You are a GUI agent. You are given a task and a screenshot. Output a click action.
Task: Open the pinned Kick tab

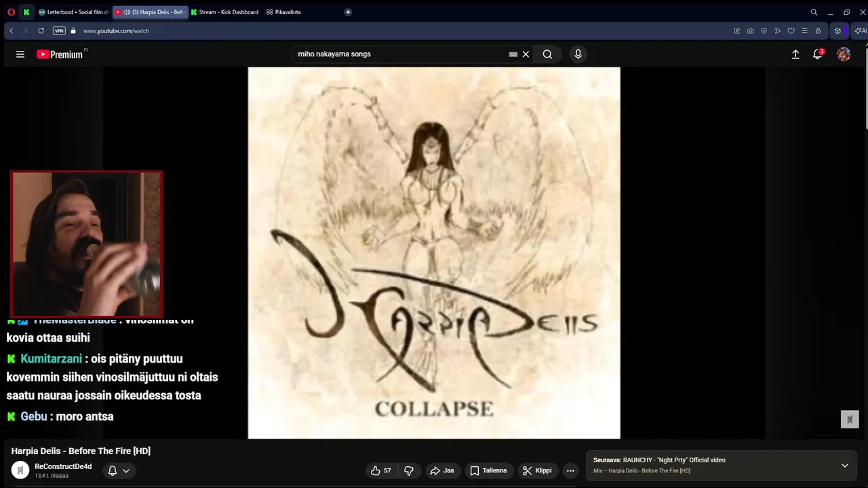[26, 12]
